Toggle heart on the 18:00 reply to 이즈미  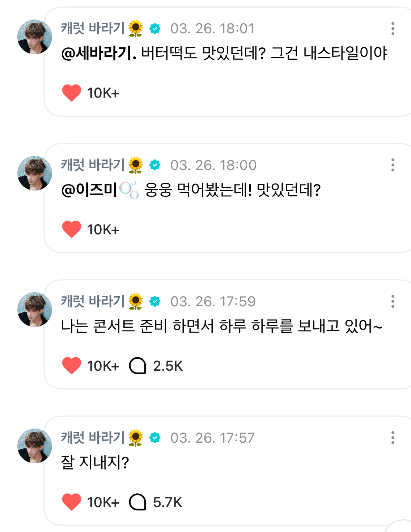(x=72, y=229)
